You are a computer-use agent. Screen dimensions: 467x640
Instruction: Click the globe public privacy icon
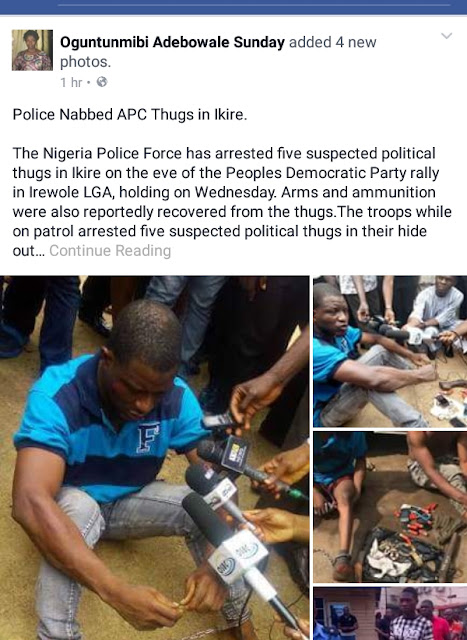[x=102, y=82]
